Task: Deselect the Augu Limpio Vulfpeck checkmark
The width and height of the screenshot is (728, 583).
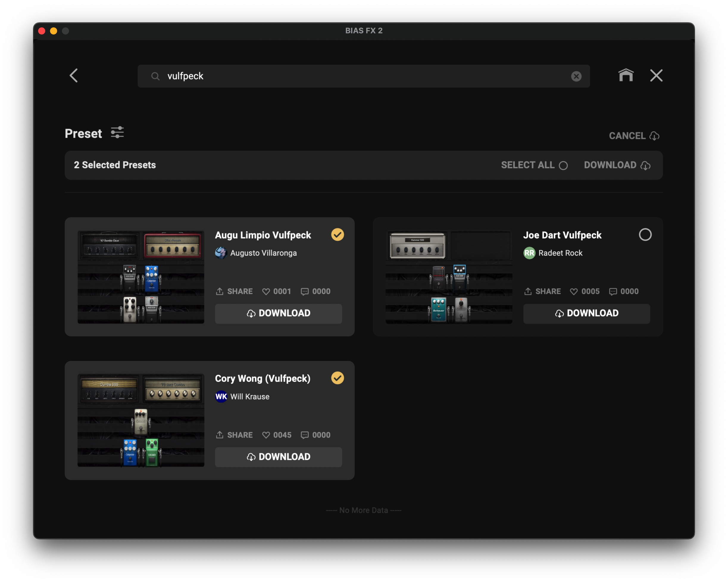Action: tap(337, 234)
